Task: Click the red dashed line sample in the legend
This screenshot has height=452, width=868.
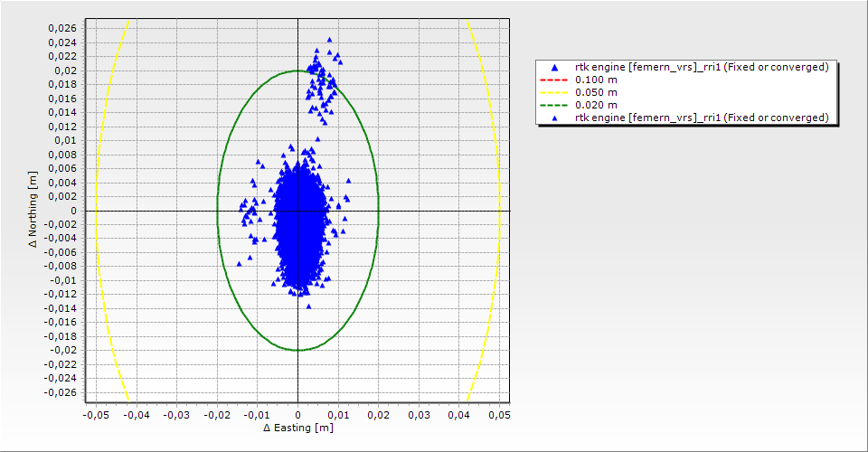Action: [553, 80]
